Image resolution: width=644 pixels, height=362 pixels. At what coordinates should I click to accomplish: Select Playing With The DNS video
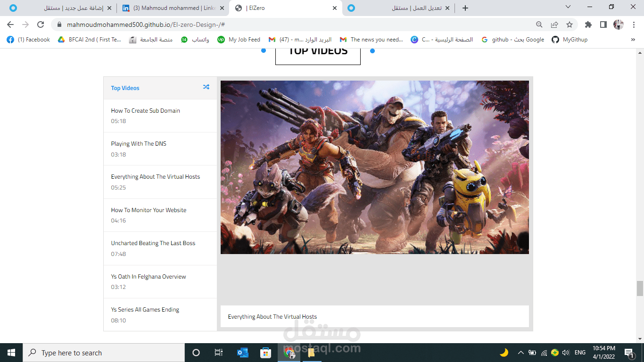click(x=160, y=148)
